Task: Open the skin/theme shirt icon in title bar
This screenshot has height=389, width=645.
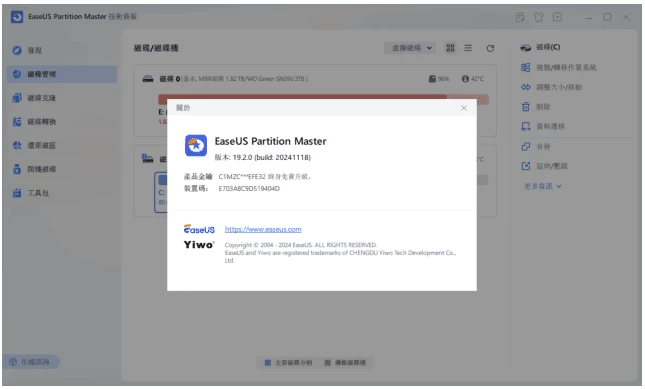Action: click(x=538, y=17)
